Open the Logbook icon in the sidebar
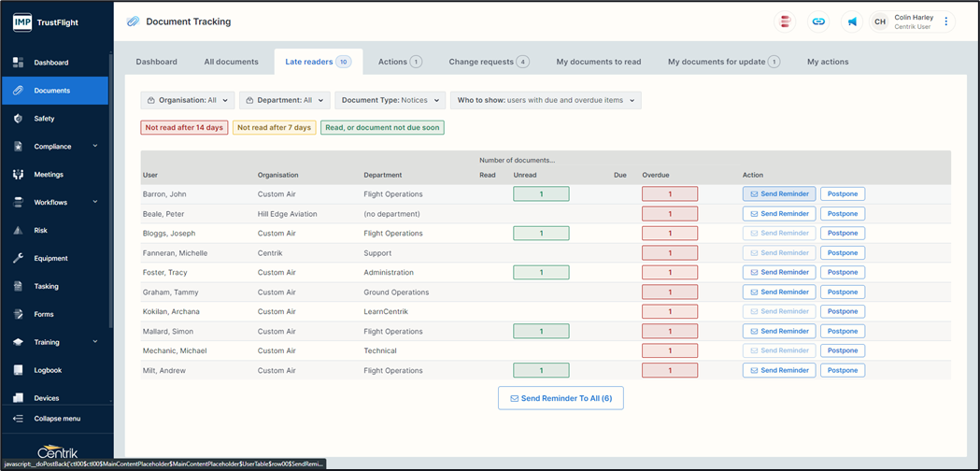 18,370
